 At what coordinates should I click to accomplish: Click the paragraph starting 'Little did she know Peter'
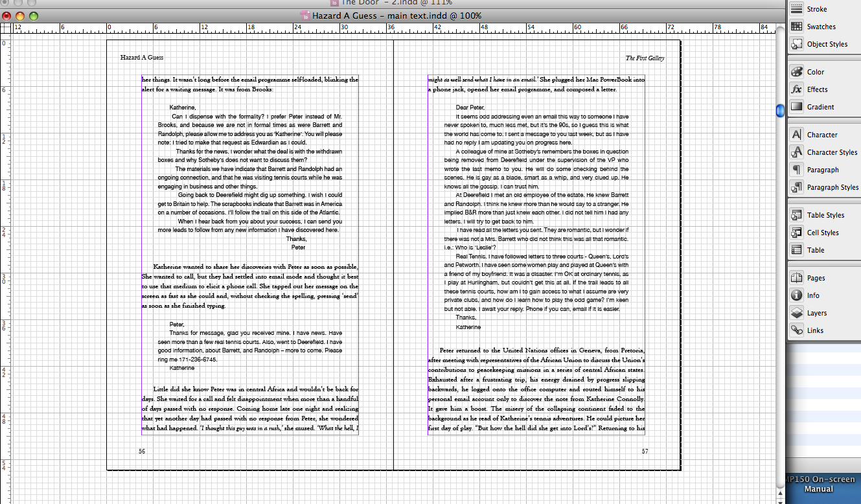point(250,409)
